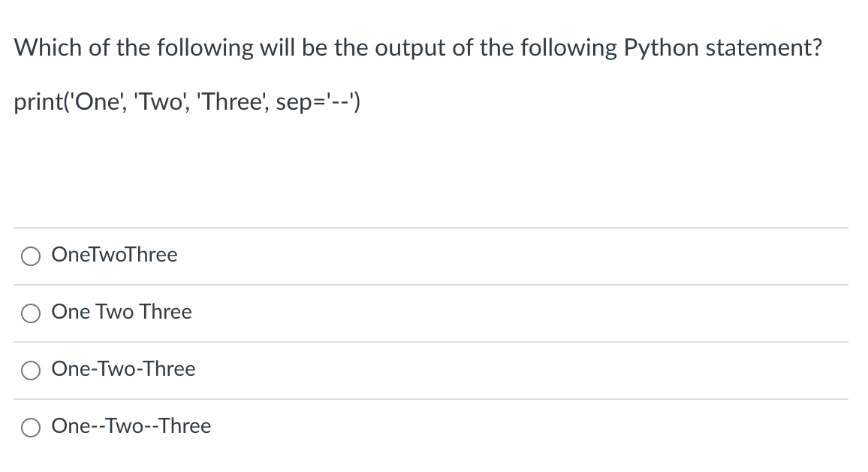Click the sep='--' argument in code
The image size is (868, 472).
pos(315,102)
